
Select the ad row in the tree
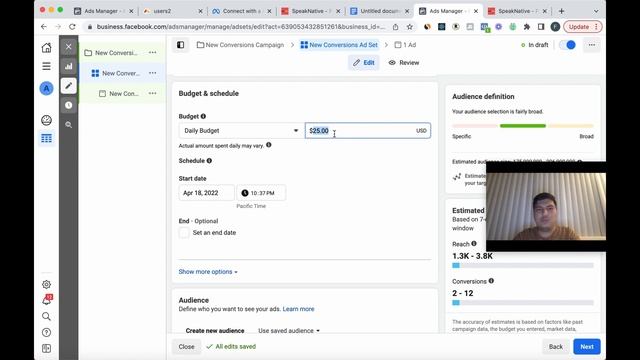[x=122, y=93]
